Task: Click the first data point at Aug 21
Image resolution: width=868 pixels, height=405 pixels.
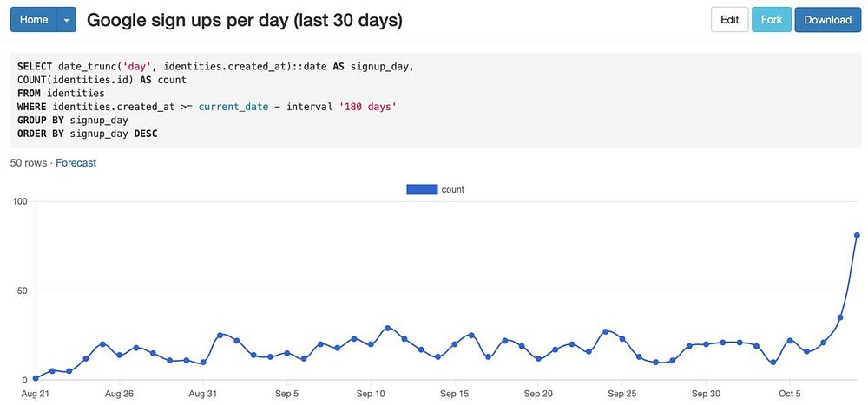Action: [x=36, y=378]
